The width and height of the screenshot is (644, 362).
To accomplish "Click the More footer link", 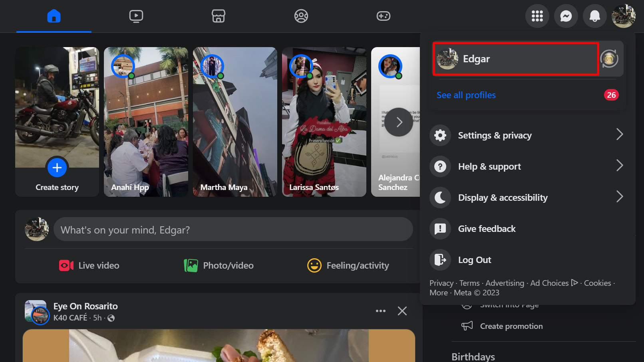I will 439,293.
